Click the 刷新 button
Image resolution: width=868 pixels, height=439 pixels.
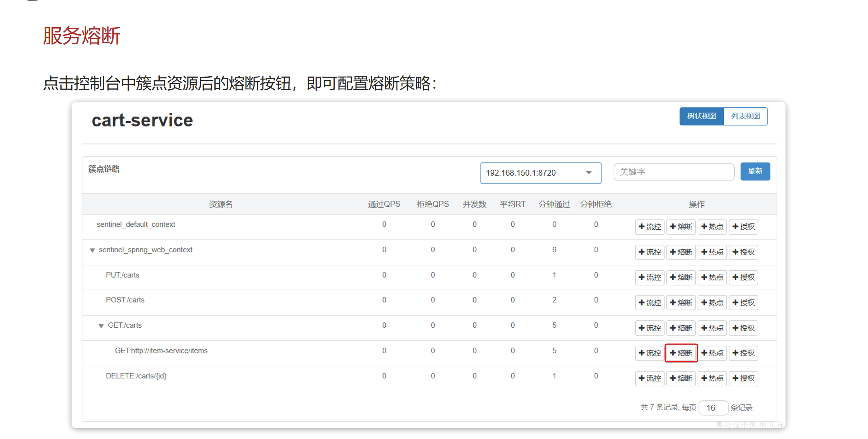(755, 171)
